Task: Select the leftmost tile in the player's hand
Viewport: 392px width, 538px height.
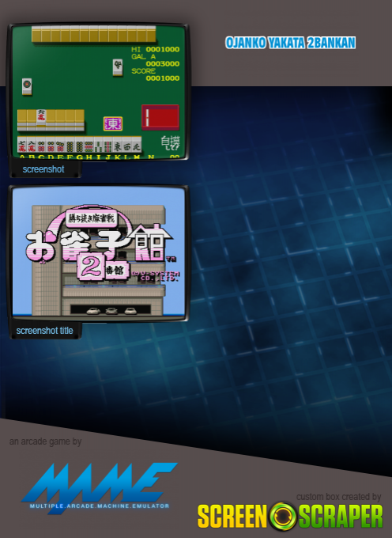Action: click(x=22, y=145)
